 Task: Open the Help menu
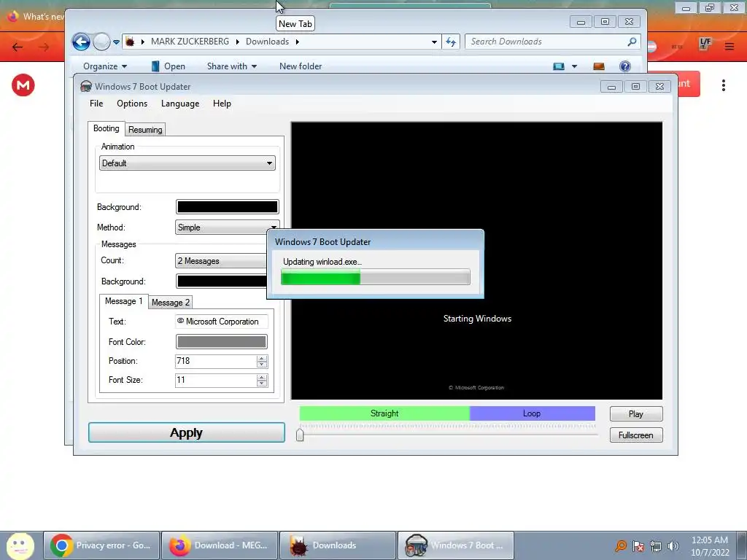point(222,104)
